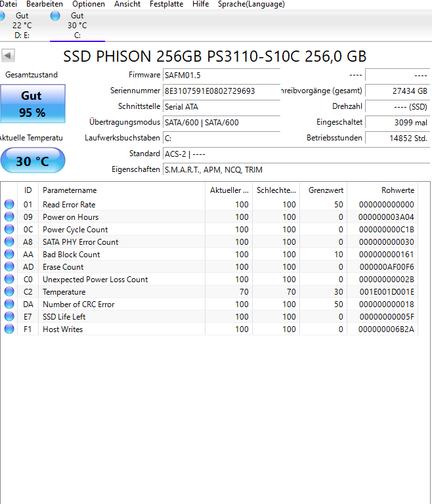Select the Erase Count row name
This screenshot has height=504, width=432.
click(63, 267)
